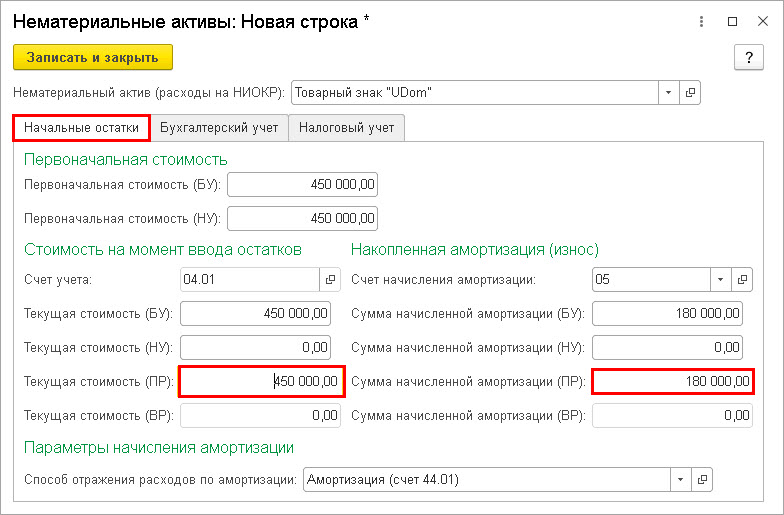Expand amortization account 05 dropdown
This screenshot has height=515, width=784.
click(720, 280)
